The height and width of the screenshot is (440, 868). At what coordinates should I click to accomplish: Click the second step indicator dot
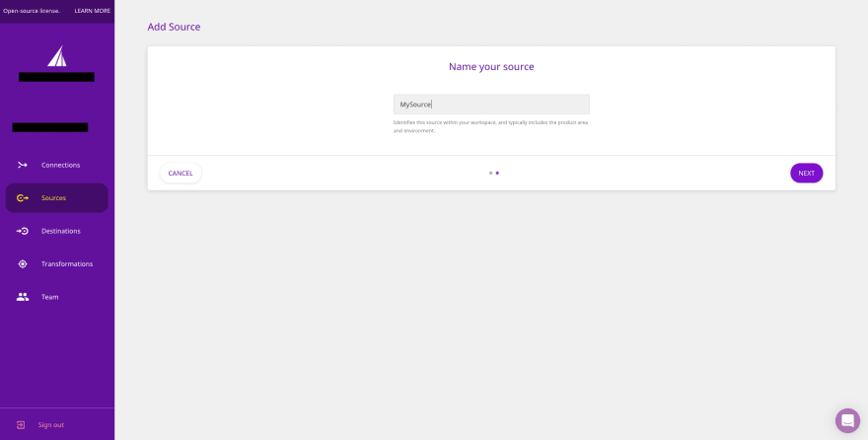pos(497,173)
